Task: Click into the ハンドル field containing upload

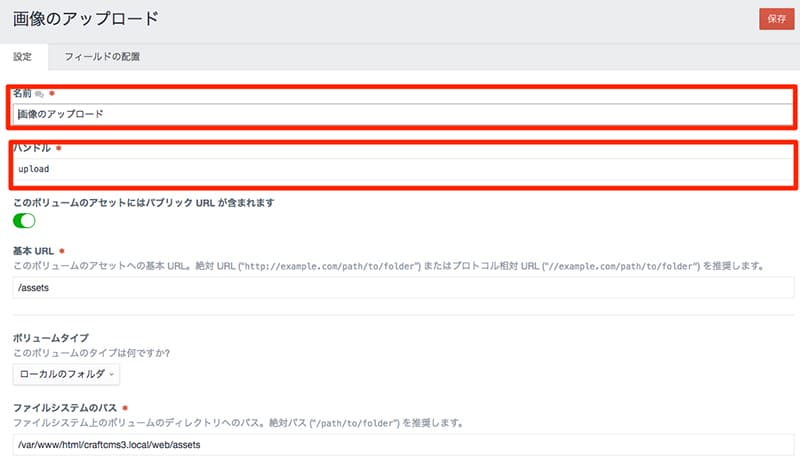Action: [400, 169]
